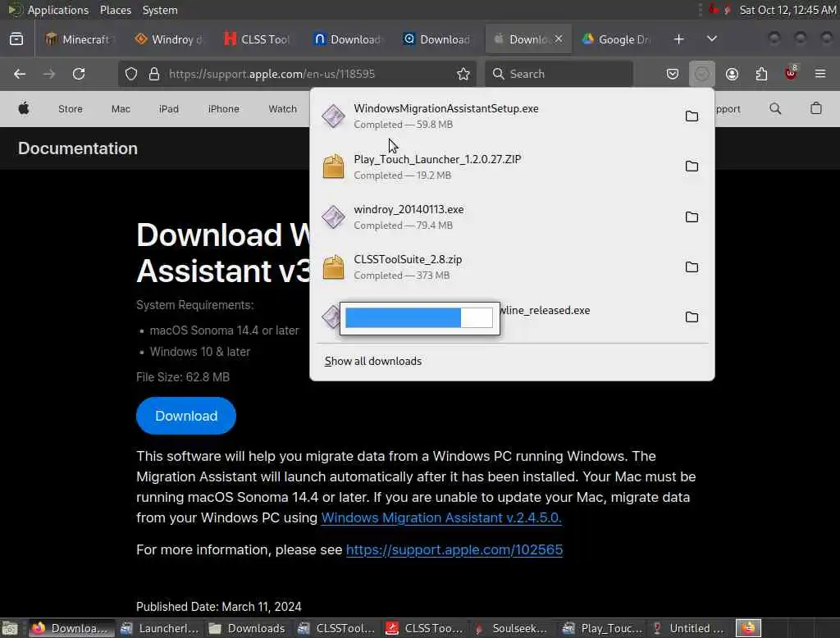840x638 pixels.
Task: Click the Store link in Apple navigation
Action: point(71,109)
